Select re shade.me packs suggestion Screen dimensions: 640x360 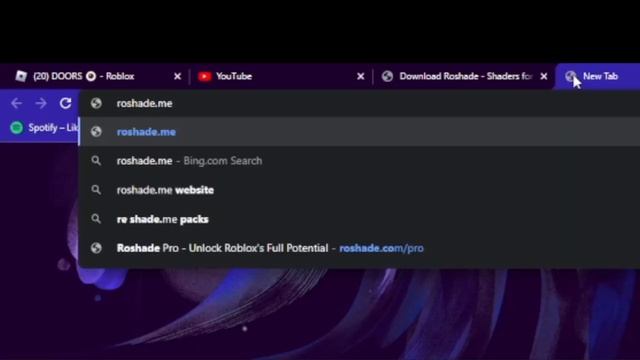click(x=360, y=219)
